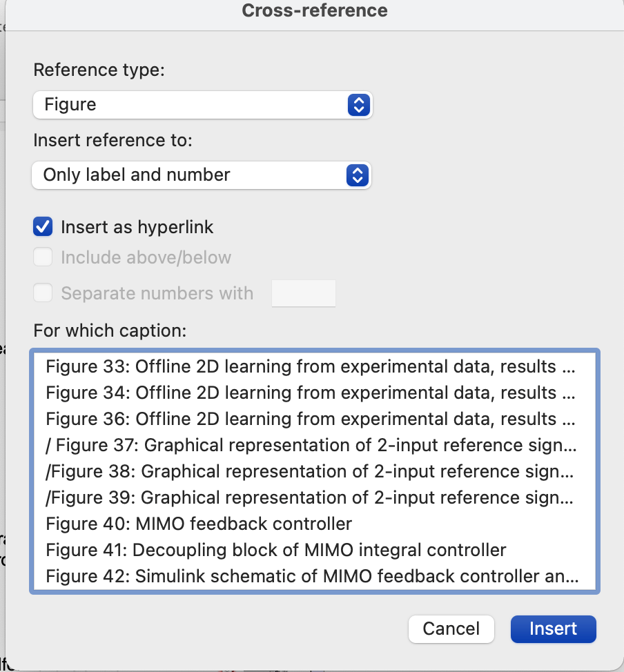Select Figure 41 Decoupling block caption
Viewport: 624px width, 672px height.
click(314, 550)
